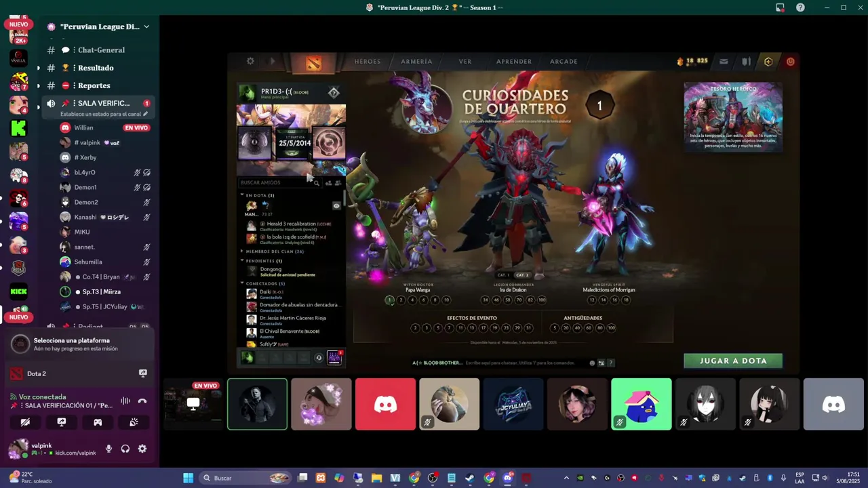868x488 pixels.
Task: Open Dota 2 settings gear in stream
Action: pos(250,61)
